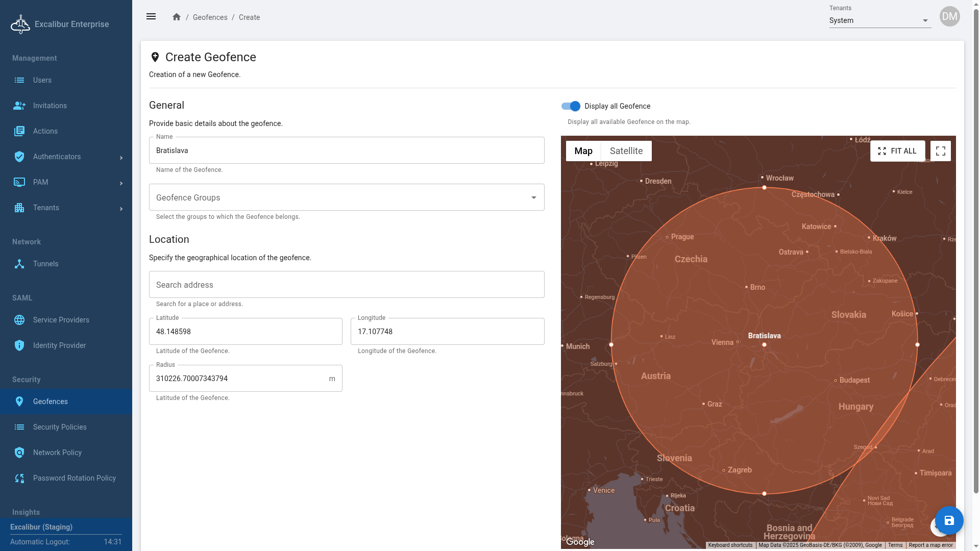Viewport: 980px width, 551px height.
Task: Open the Tenants System selector
Action: pyautogui.click(x=879, y=20)
